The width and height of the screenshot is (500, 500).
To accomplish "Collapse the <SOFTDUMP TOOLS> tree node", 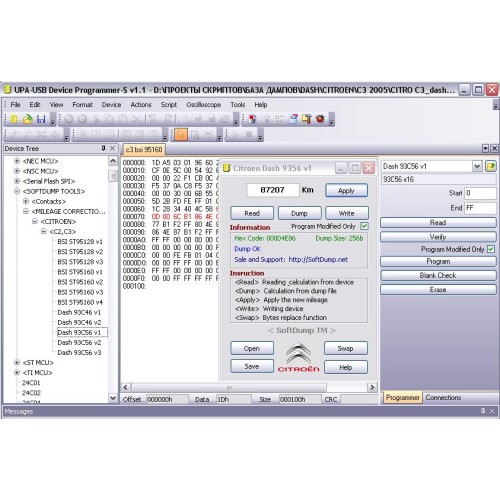I will click(x=17, y=191).
